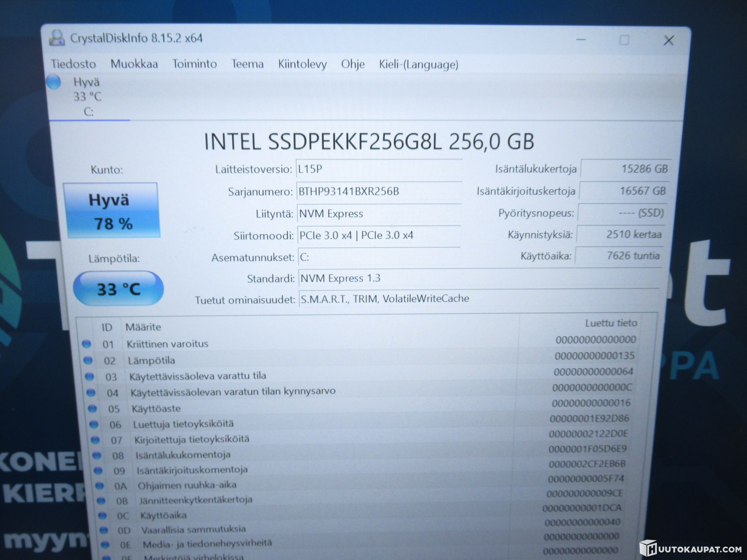The image size is (747, 560).
Task: Click the Luettu tieto column header
Action: 611,323
